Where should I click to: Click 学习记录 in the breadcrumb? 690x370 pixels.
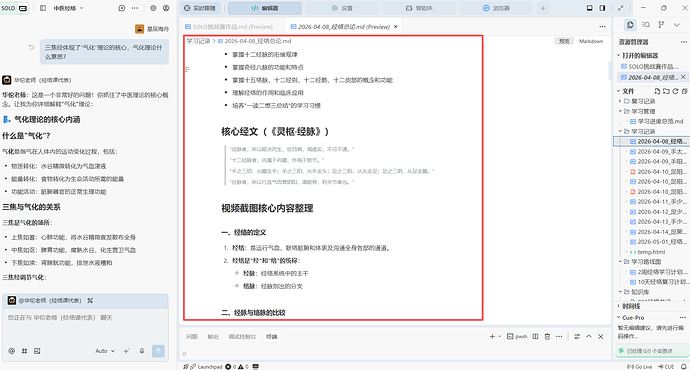(198, 41)
